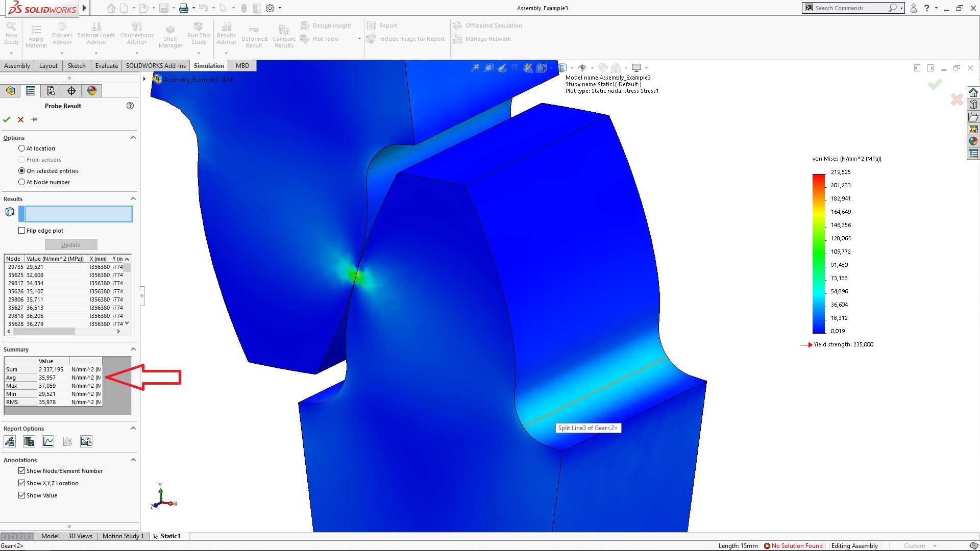Collapse the Summary section
The height and width of the screenshot is (551, 980).
click(x=133, y=349)
